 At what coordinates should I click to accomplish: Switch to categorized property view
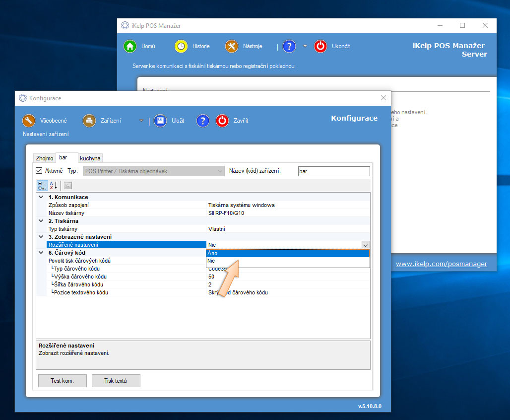[x=42, y=186]
